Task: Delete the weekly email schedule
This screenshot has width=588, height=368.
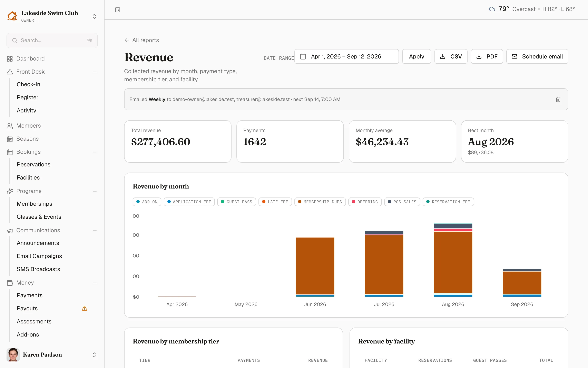Action: click(x=558, y=99)
